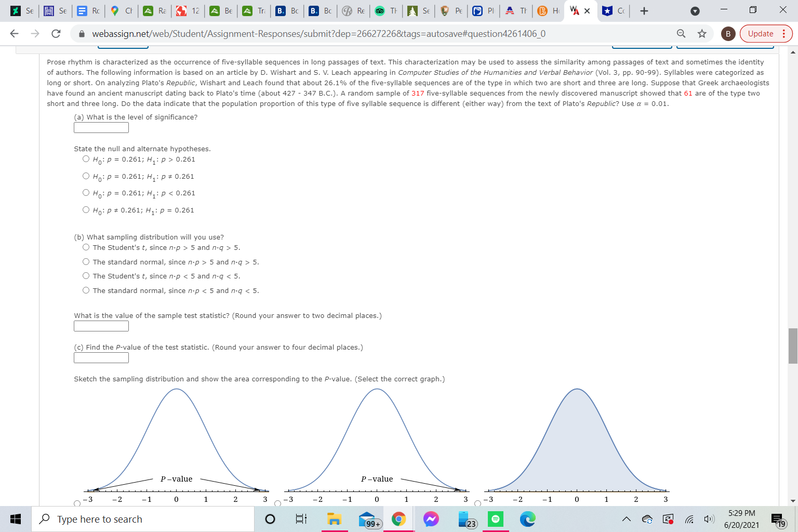Choose standard normal since n·p < 5 option
Image resolution: width=798 pixels, height=532 pixels.
(86, 290)
